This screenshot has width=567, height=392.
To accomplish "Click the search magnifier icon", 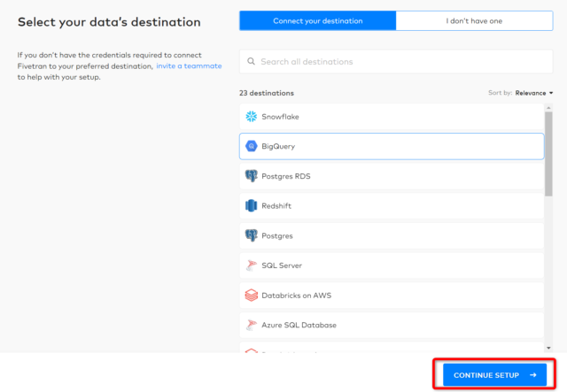I will tap(251, 61).
